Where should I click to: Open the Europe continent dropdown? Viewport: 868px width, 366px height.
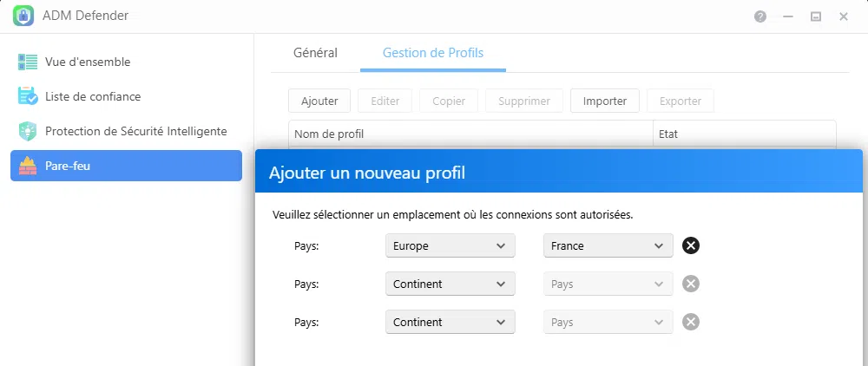[450, 245]
